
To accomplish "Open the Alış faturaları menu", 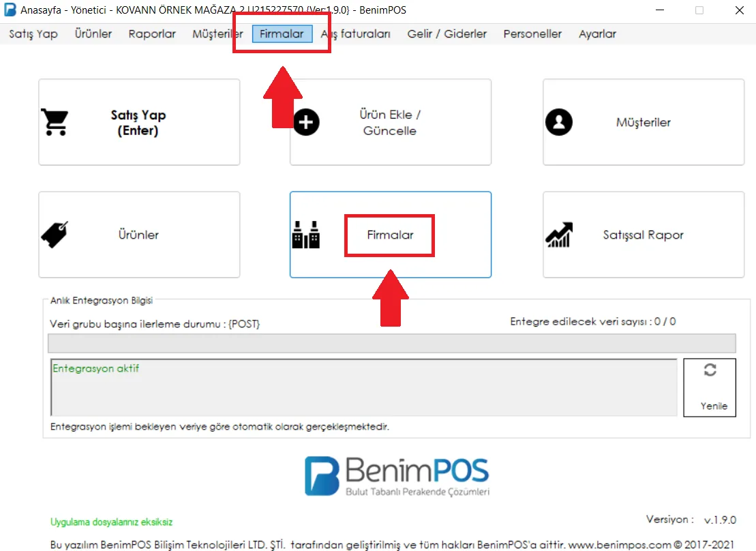I will point(356,34).
